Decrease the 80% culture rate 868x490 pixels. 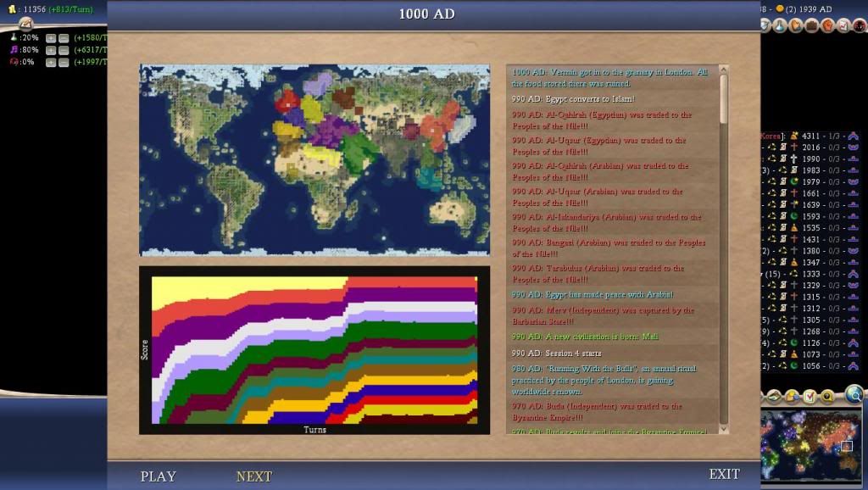coord(64,50)
